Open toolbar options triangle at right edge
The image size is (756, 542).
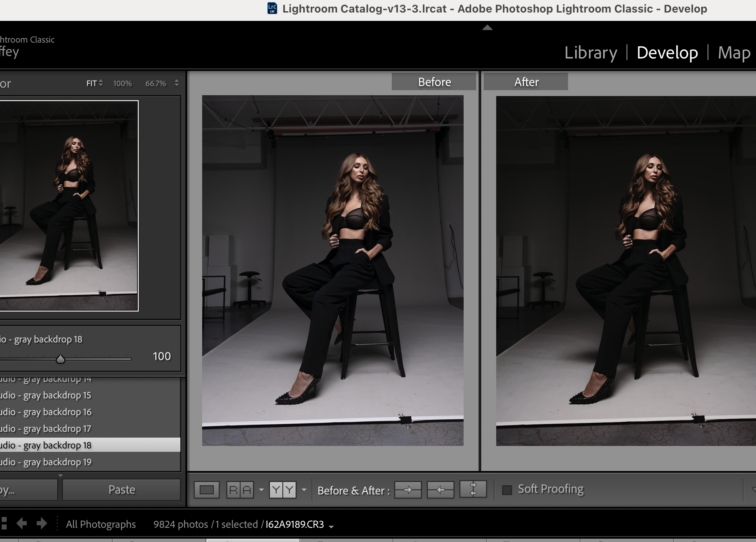pos(753,489)
